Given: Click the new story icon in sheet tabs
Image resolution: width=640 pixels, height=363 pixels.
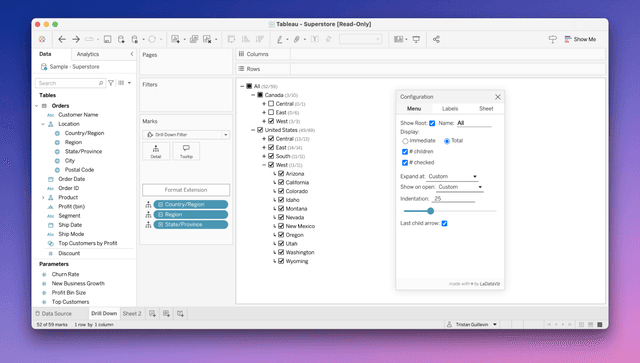Looking at the screenshot, I should tap(180, 314).
